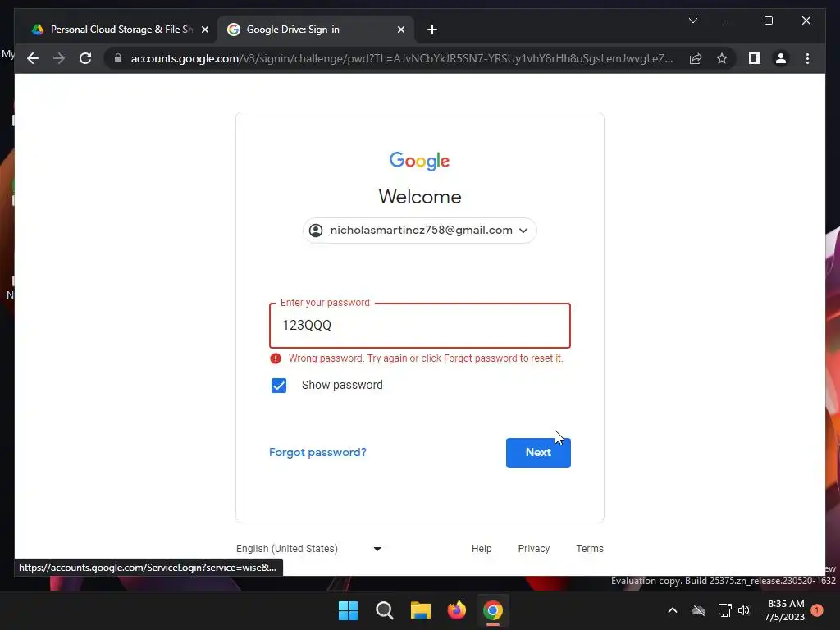Uncheck Show password checkbox
Image resolution: width=840 pixels, height=630 pixels.
pyautogui.click(x=279, y=386)
